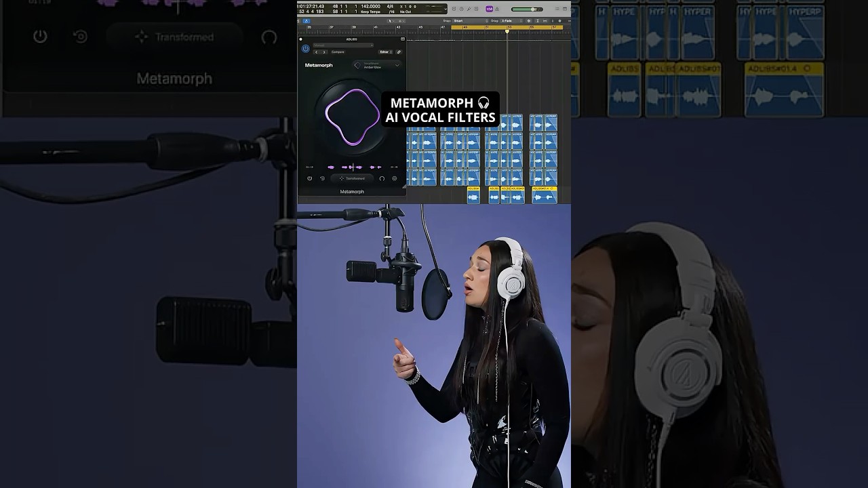Viewport: 868px width, 488px height.
Task: Open the Amber Glow voice preset selector
Action: coord(378,65)
